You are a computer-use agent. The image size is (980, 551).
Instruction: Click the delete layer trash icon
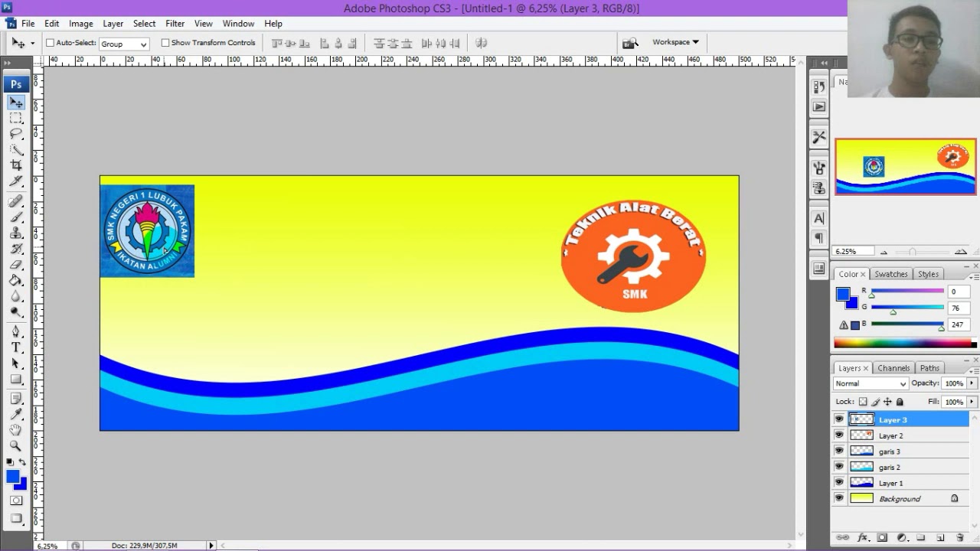point(959,538)
